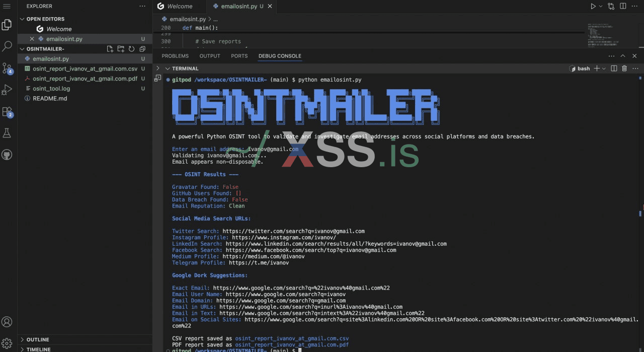
Task: Switch to the emailosint.py editor tab
Action: pos(242,7)
